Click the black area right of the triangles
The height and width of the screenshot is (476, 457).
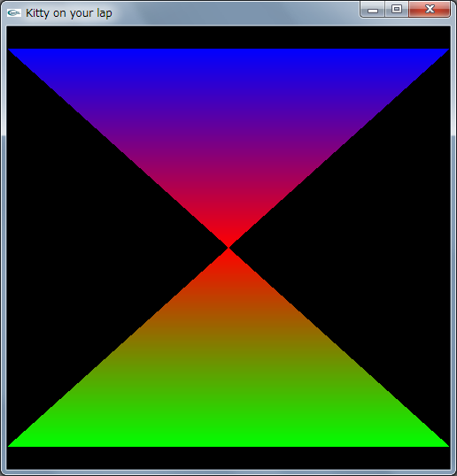click(380, 248)
